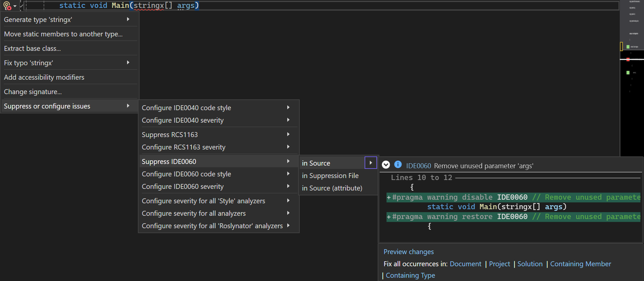Viewport: 644px width, 281px height.
Task: Choose 'Extract base class...' option
Action: (32, 49)
